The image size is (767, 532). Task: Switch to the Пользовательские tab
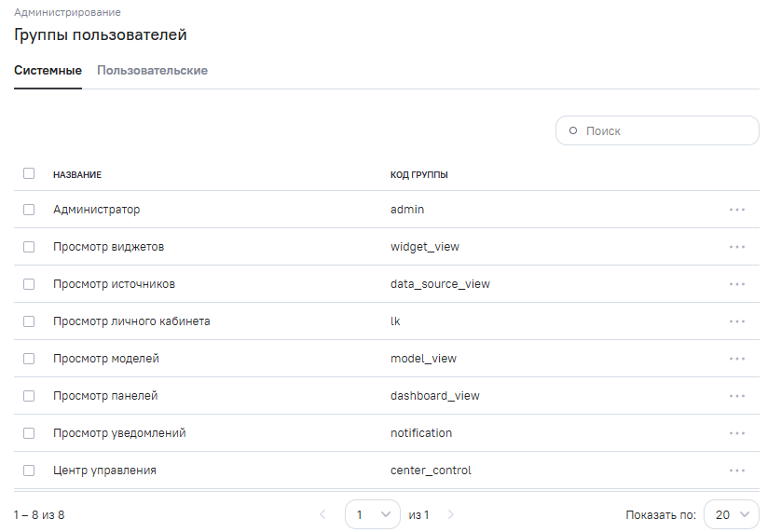coord(152,71)
